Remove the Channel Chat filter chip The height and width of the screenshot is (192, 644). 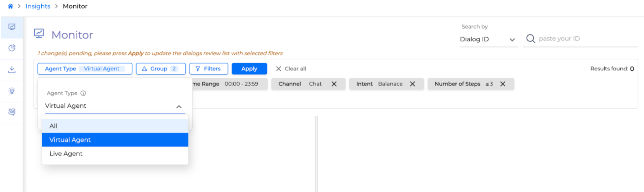[x=334, y=84]
